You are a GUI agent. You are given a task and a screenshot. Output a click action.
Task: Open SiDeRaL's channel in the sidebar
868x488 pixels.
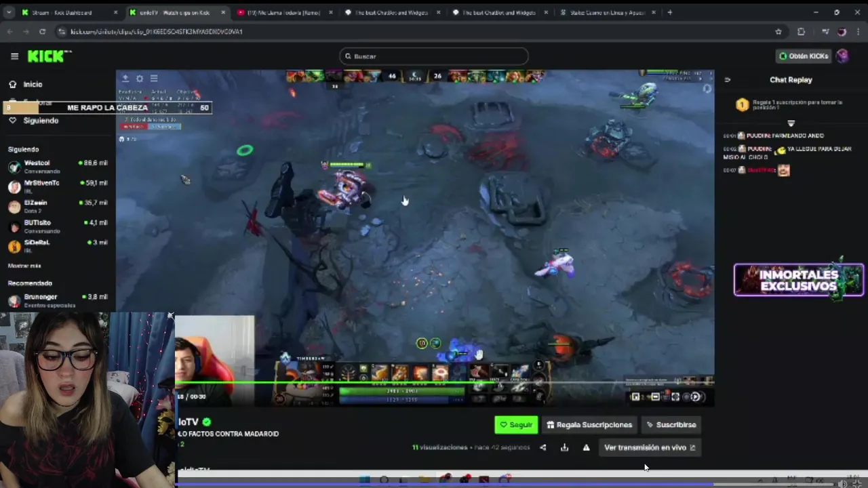coord(57,245)
